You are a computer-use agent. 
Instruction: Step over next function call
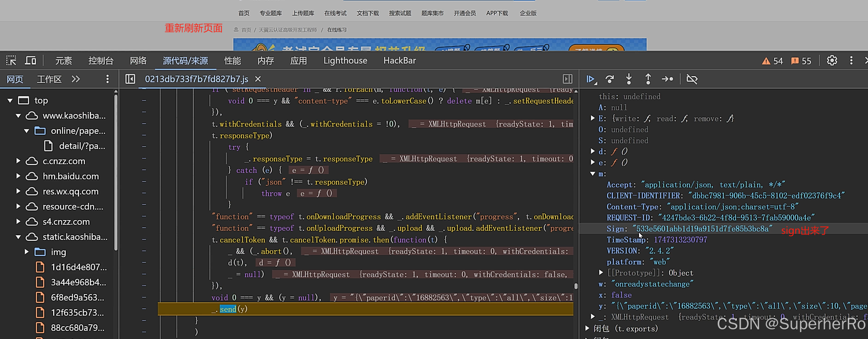pyautogui.click(x=610, y=79)
